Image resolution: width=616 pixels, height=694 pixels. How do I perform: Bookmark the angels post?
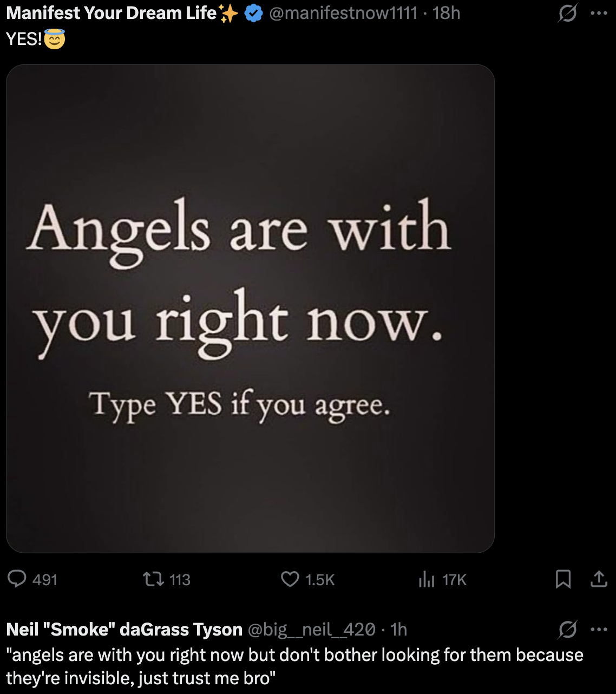(563, 579)
